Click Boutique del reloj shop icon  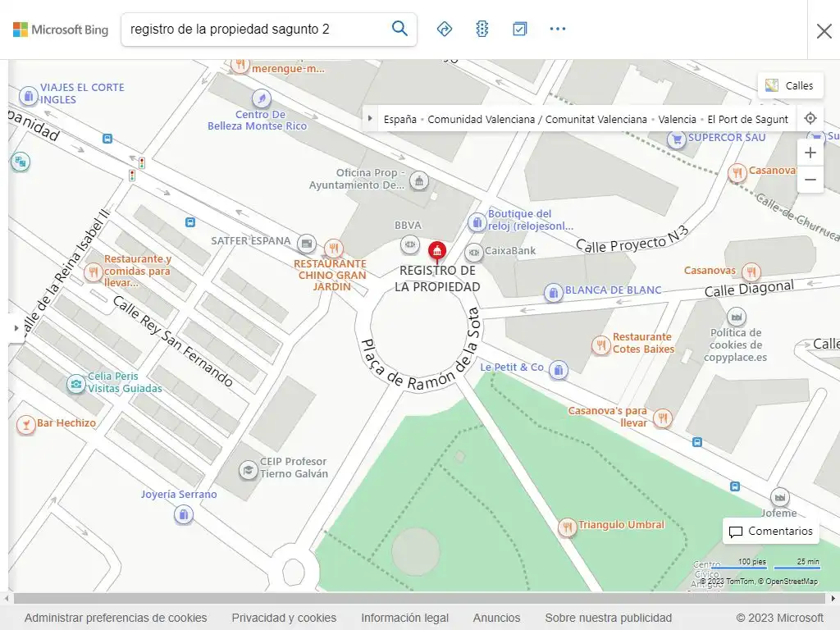(x=477, y=221)
